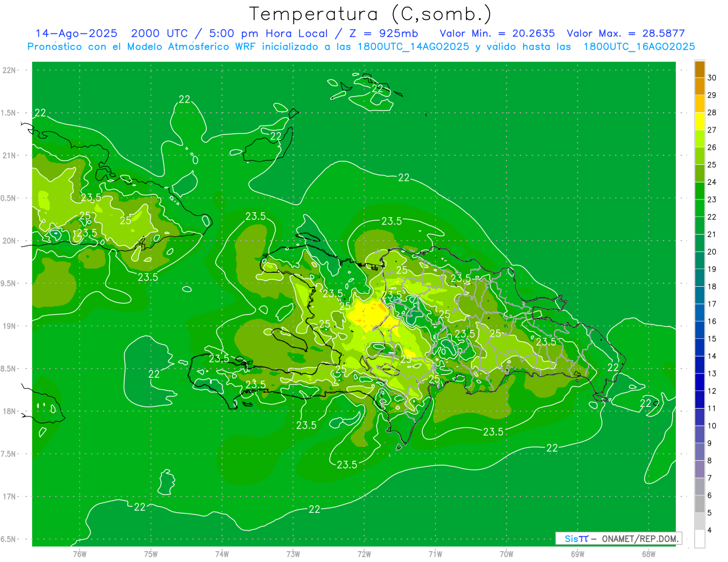Click the purple legend swatch between 8 and 9

coord(699,452)
